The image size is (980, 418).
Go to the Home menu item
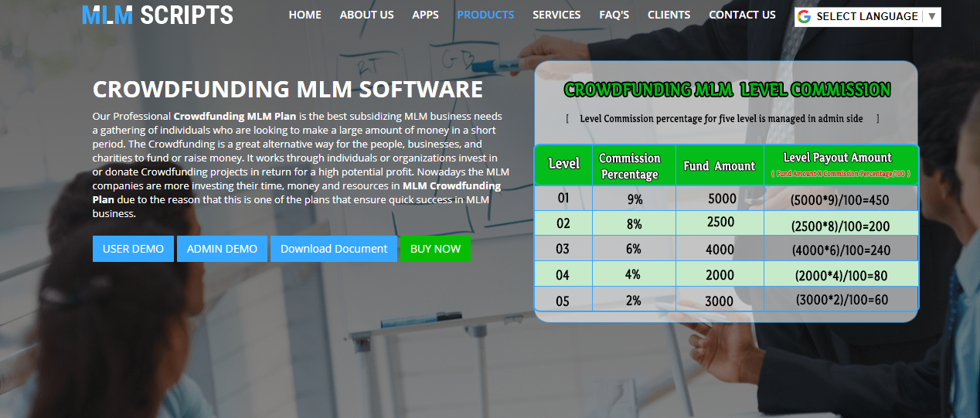[305, 15]
